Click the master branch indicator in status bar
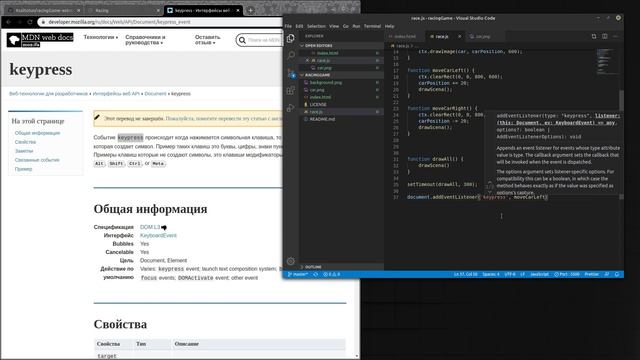Screen dimensions: 640x360 coord(298,274)
